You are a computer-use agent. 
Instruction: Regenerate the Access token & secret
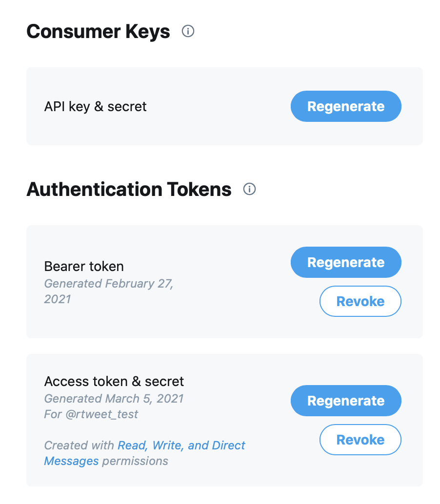(346, 400)
